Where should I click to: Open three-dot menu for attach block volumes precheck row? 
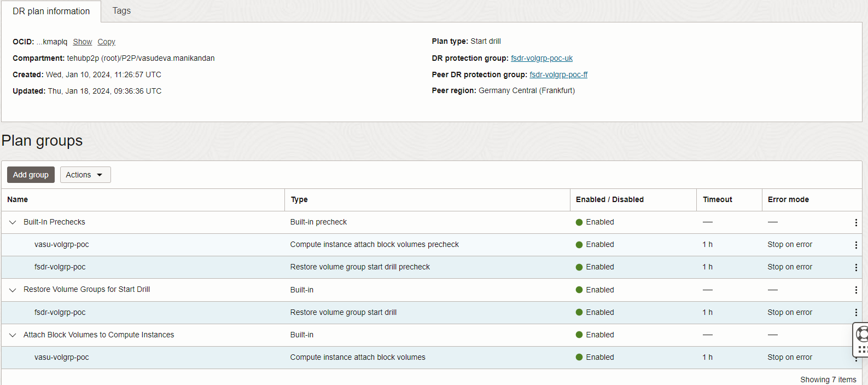pyautogui.click(x=856, y=245)
